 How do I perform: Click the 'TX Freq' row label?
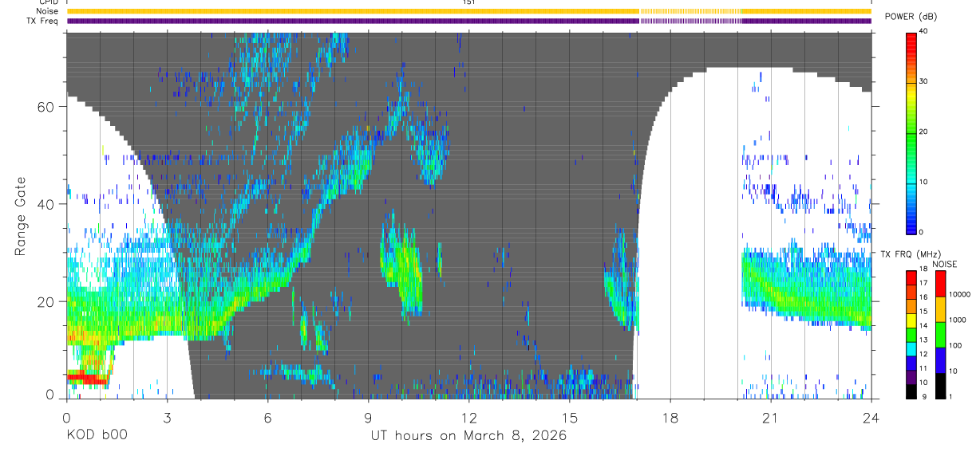pos(44,21)
